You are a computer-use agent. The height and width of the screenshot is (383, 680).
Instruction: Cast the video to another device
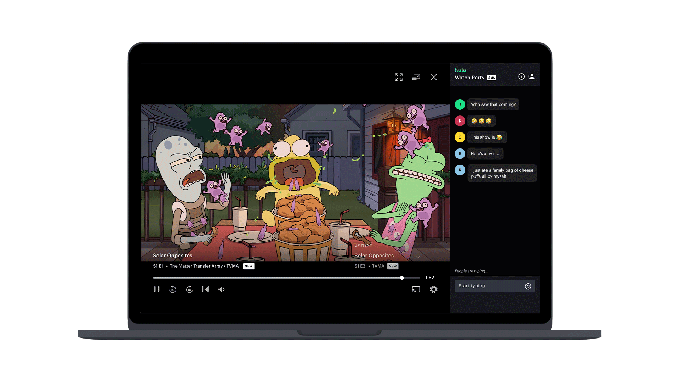(x=415, y=289)
